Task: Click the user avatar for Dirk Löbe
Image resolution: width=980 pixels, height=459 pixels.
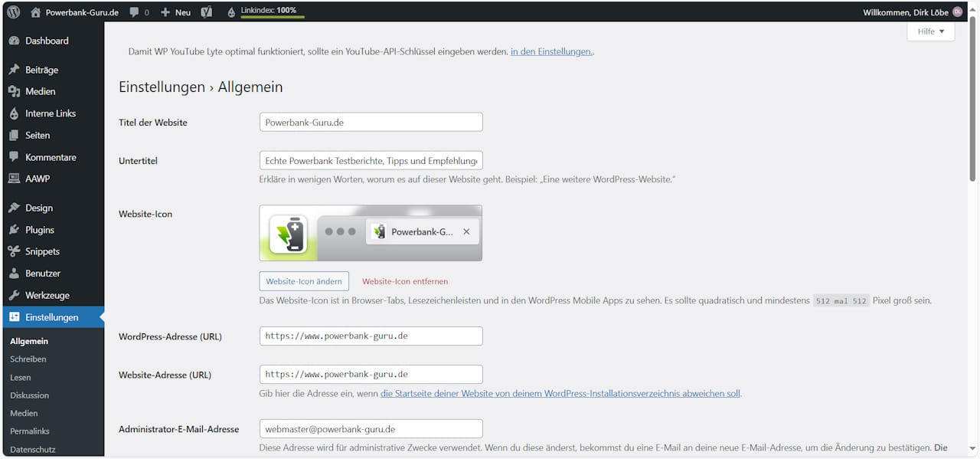Action: (957, 11)
